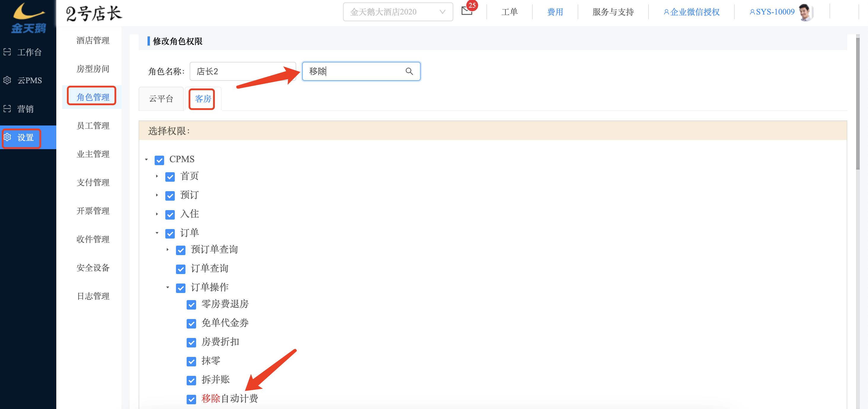The image size is (868, 409).
Task: Open the hotel selector dropdown
Action: point(398,12)
